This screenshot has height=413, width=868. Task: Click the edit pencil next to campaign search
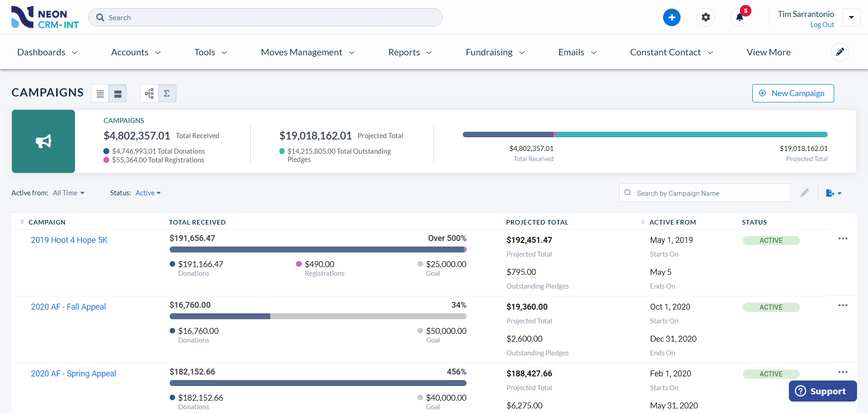point(804,193)
